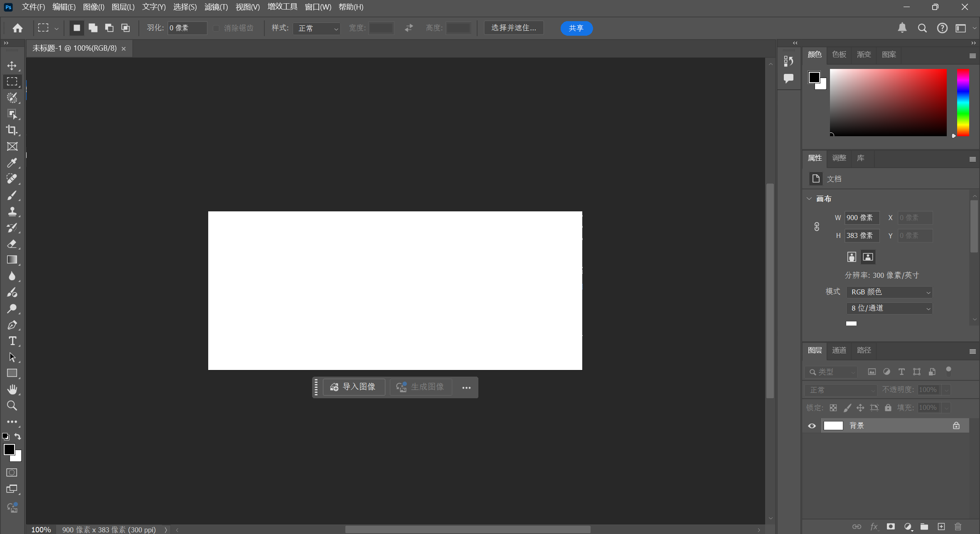
Task: Switch to the 通道 channels tab
Action: (x=839, y=350)
